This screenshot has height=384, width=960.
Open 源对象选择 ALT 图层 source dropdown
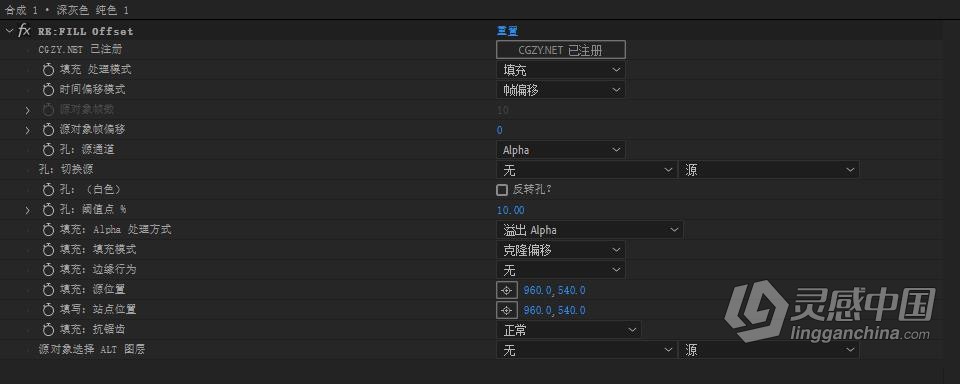[x=768, y=350]
